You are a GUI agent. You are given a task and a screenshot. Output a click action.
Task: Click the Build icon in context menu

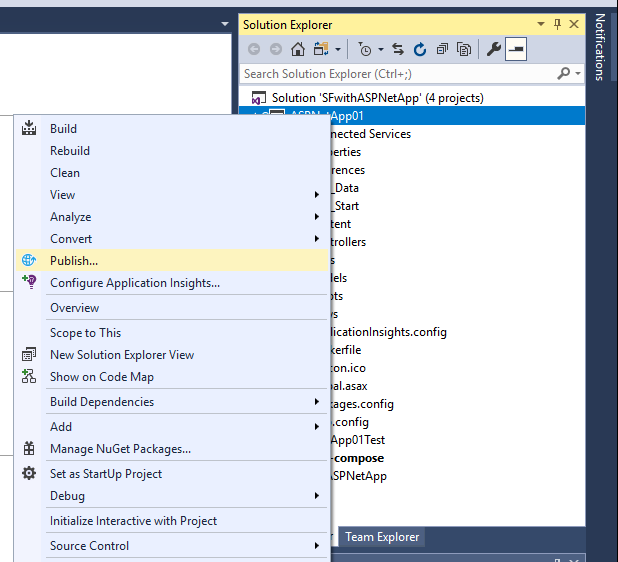29,128
